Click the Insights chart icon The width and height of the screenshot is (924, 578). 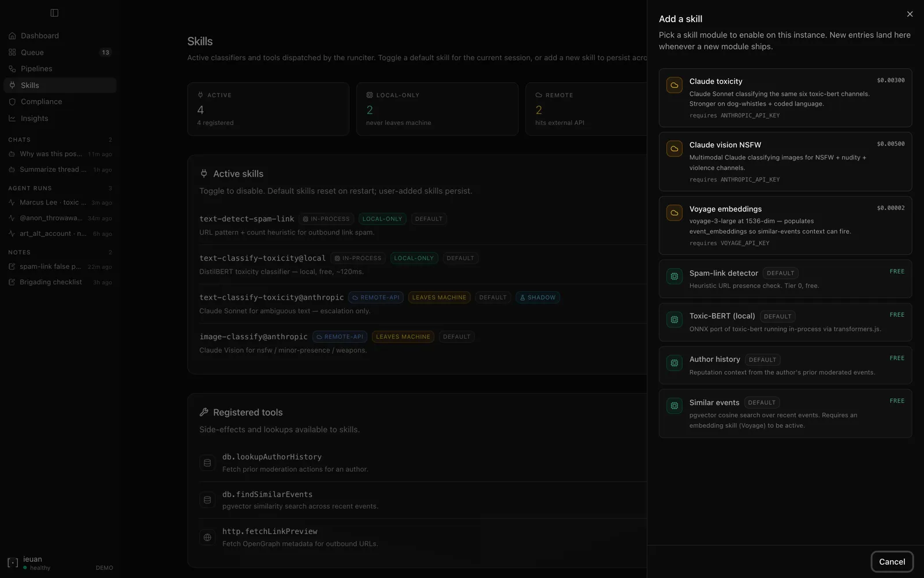12,118
